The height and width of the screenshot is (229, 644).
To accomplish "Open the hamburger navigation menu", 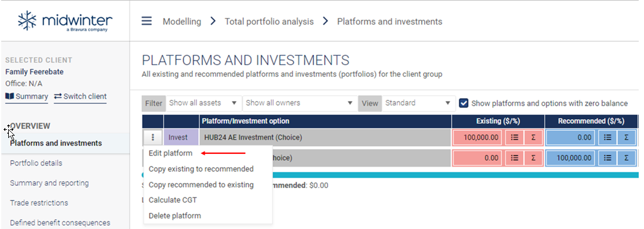I will 146,21.
